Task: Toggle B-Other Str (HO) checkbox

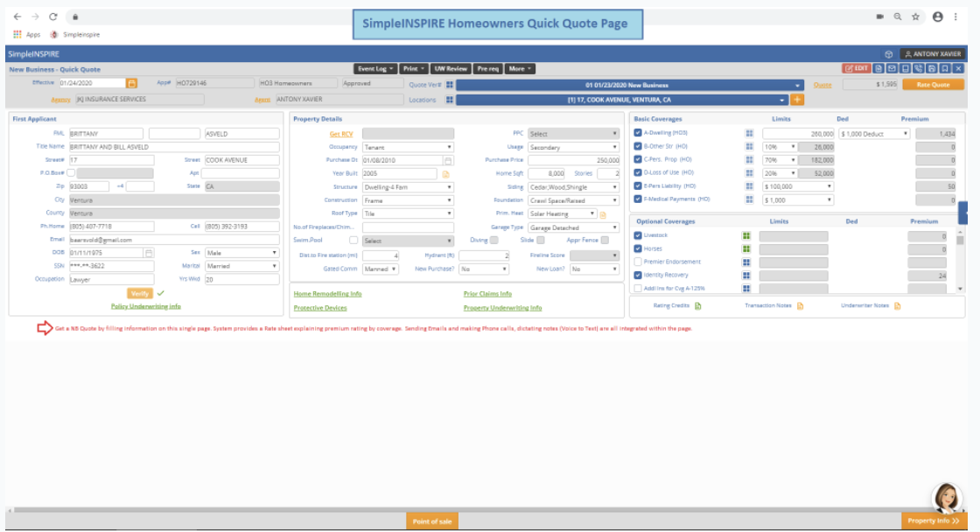Action: (x=638, y=146)
